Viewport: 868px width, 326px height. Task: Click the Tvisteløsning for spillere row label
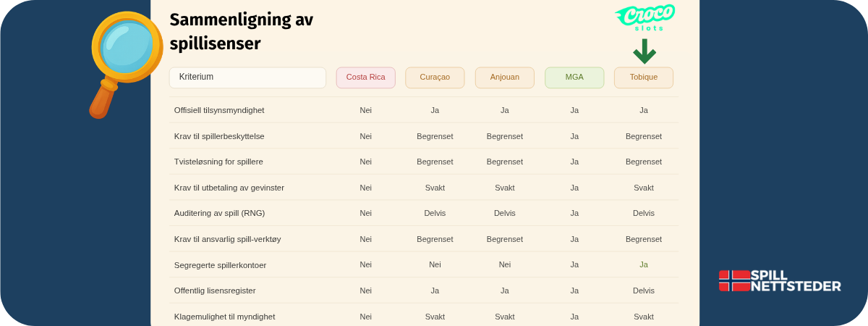tap(218, 162)
